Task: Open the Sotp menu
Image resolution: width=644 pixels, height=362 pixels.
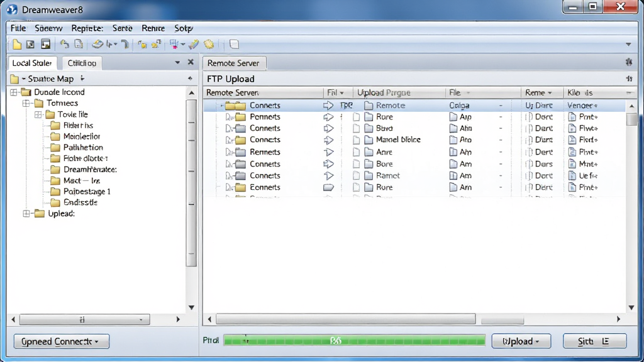Action: [183, 28]
